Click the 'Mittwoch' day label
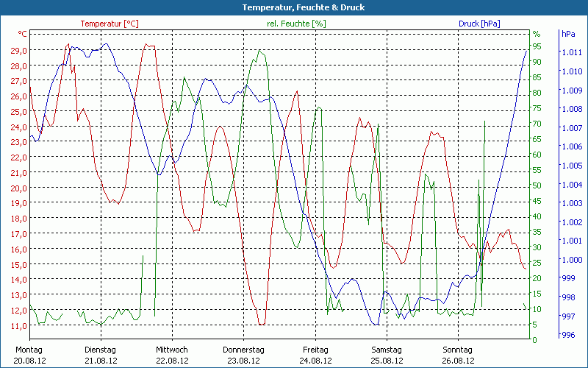The width and height of the screenshot is (588, 368). click(x=172, y=350)
